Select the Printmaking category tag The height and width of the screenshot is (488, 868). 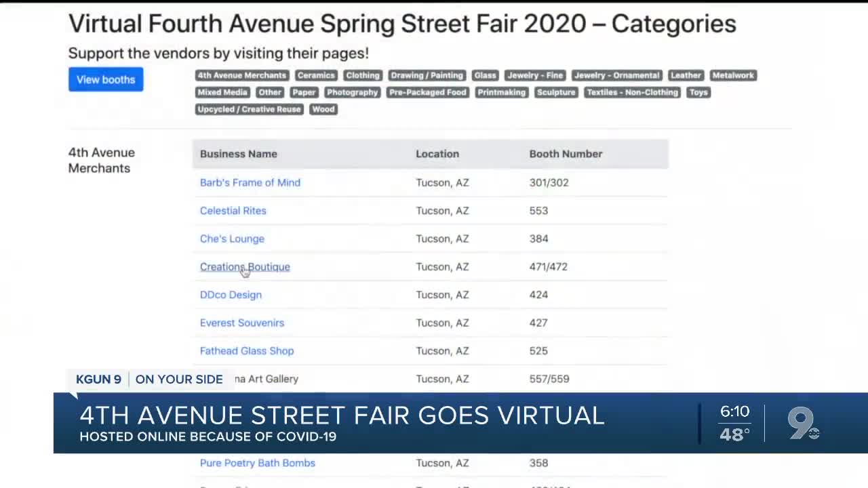tap(502, 92)
